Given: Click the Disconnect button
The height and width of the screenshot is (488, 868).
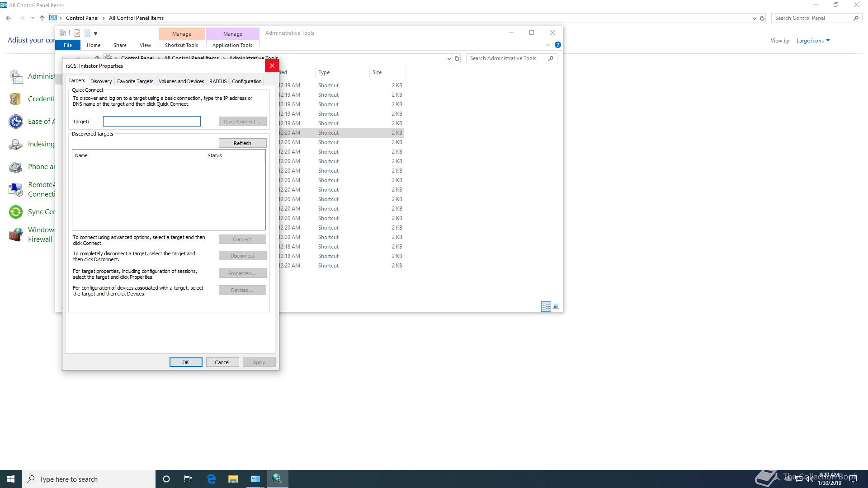Looking at the screenshot, I should click(242, 256).
